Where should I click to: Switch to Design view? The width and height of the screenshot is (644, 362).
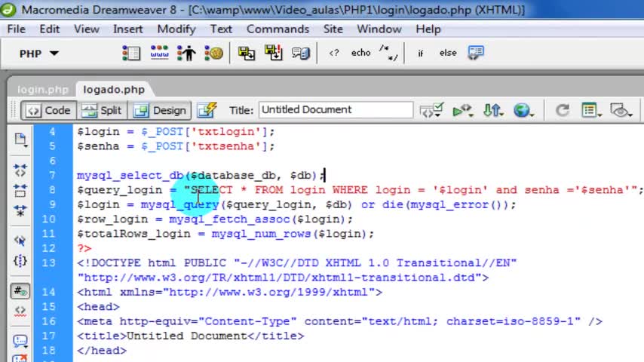tap(160, 110)
